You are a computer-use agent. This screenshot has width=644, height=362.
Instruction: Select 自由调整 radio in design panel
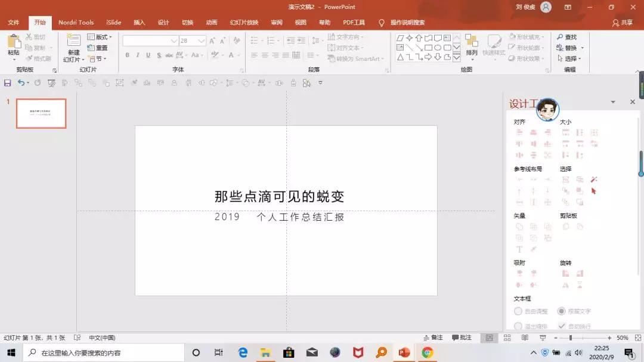(518, 311)
